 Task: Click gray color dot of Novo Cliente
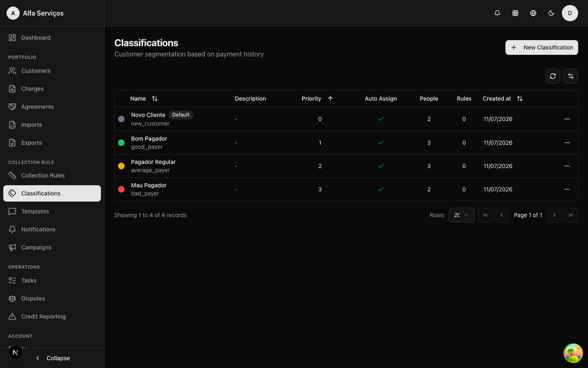click(x=121, y=119)
